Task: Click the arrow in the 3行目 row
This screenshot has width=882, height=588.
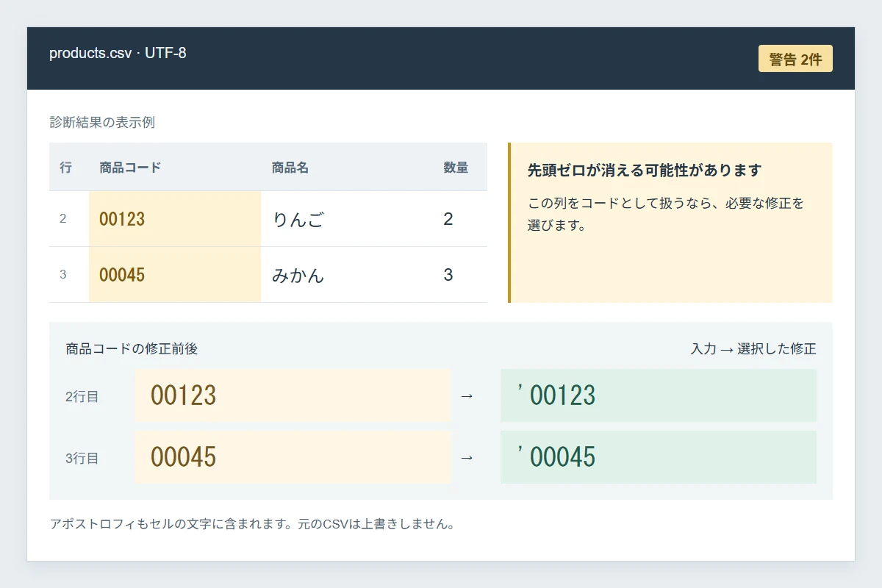Action: click(467, 458)
